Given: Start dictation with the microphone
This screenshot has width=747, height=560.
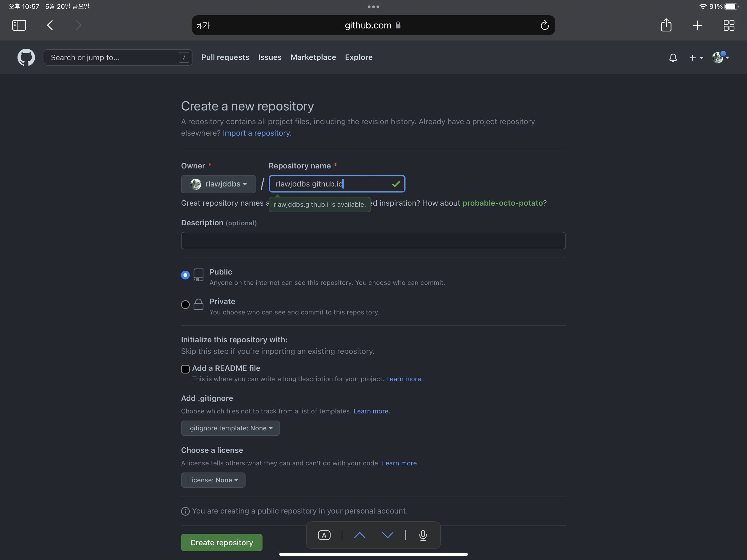Looking at the screenshot, I should (423, 535).
